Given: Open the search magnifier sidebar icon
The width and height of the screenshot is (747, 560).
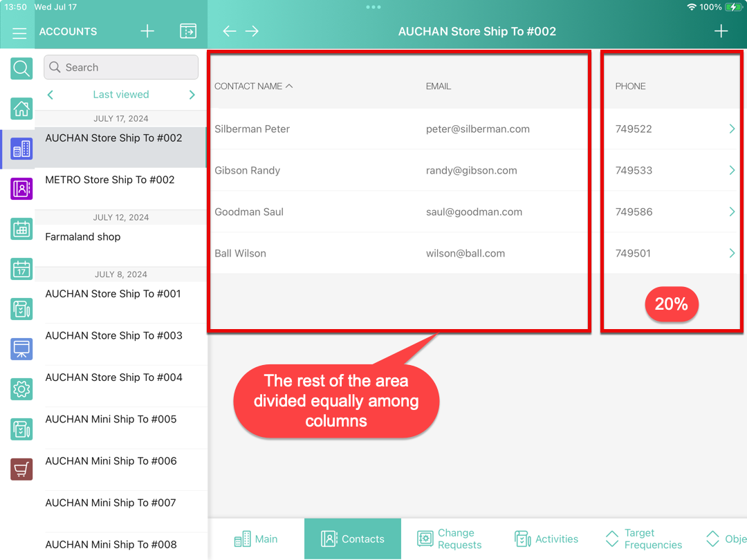Looking at the screenshot, I should (21, 68).
